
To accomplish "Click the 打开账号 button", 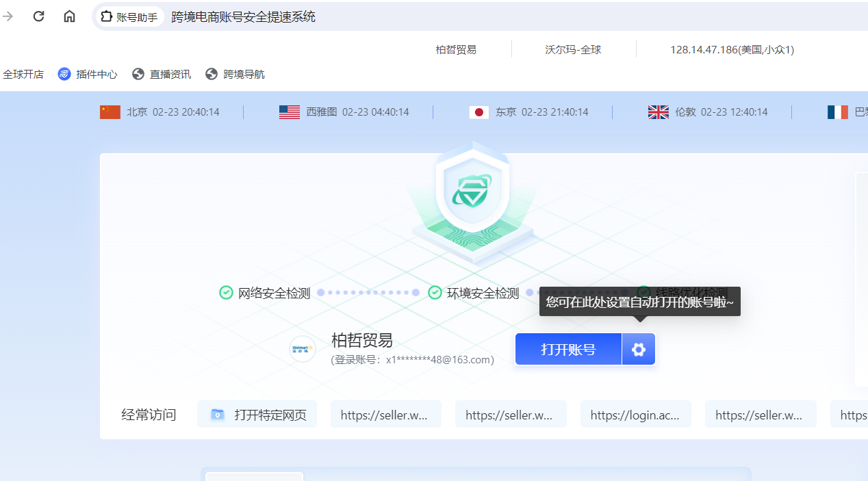I will [x=568, y=350].
